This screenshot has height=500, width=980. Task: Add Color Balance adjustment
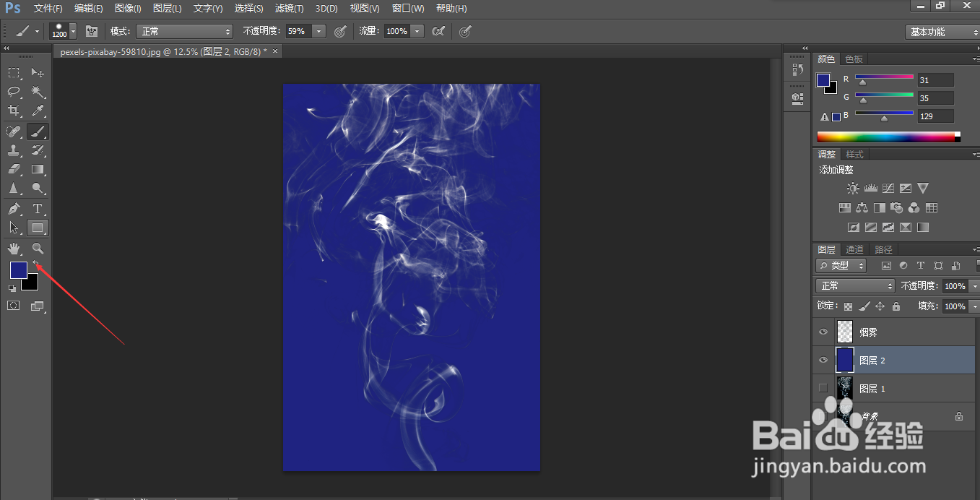tap(862, 208)
